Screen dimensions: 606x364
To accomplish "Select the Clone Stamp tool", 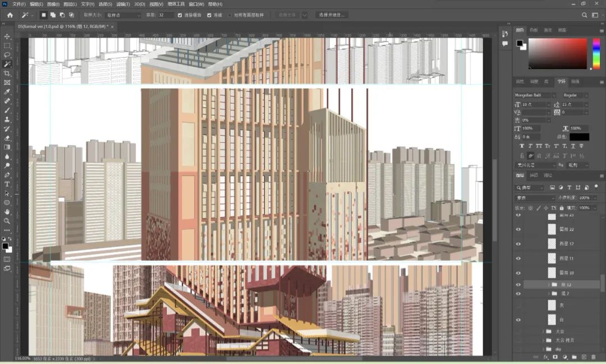I will tap(7, 120).
